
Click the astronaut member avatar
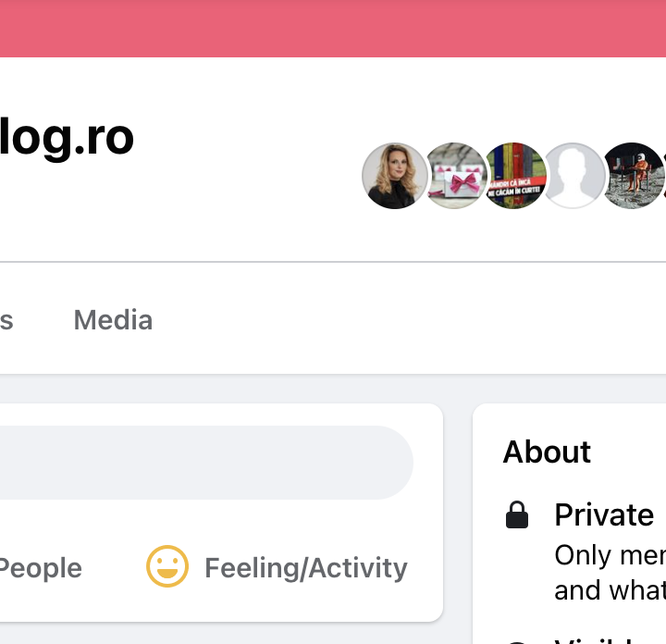click(634, 176)
